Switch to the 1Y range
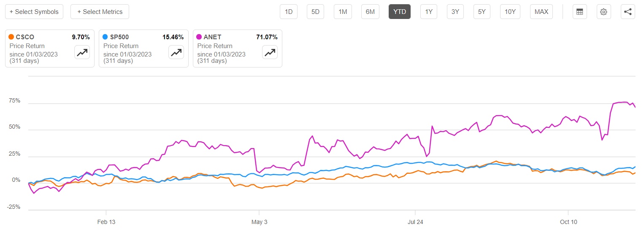644x232 pixels. pos(429,12)
